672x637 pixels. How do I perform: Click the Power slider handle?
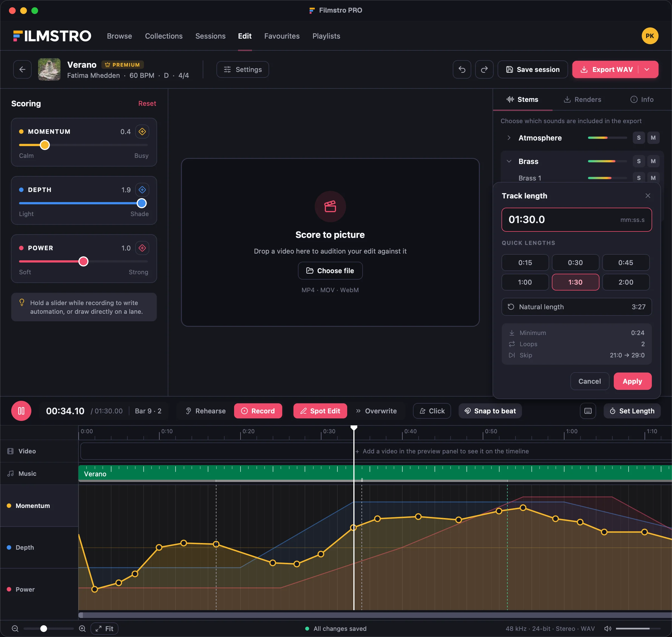tap(83, 261)
